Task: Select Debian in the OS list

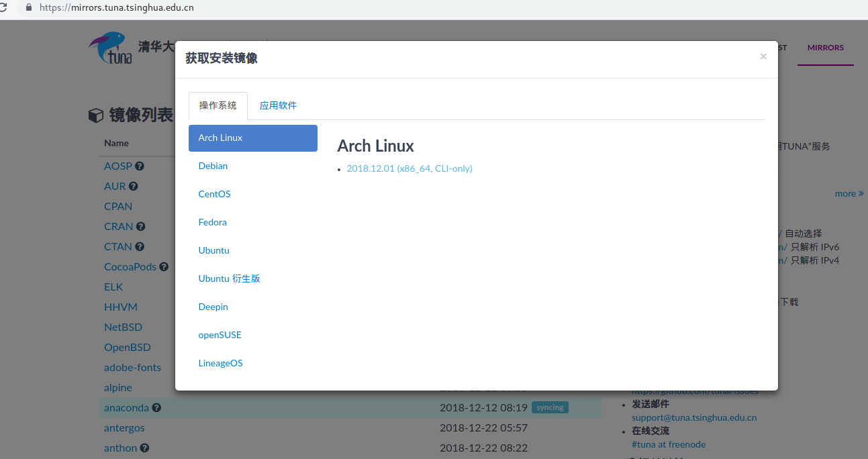Action: coord(253,166)
